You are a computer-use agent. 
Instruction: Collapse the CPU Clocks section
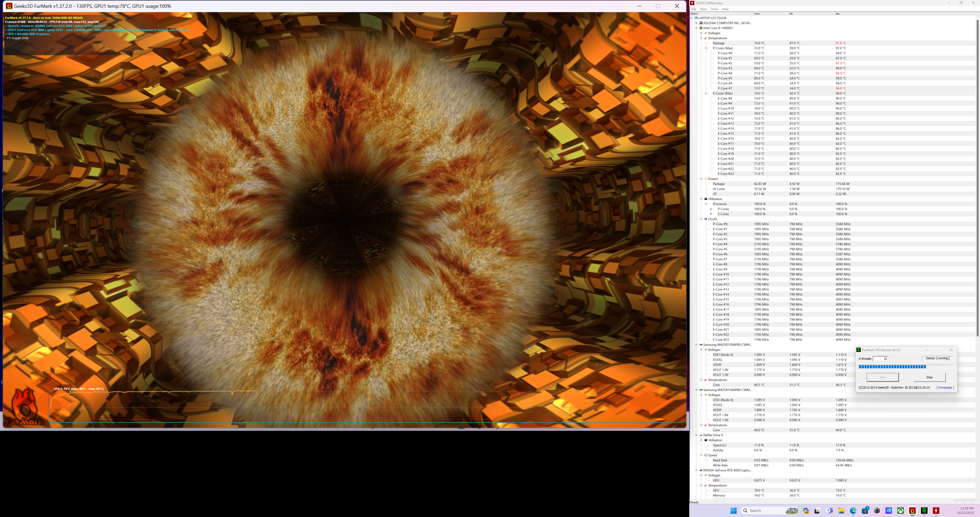(701, 219)
